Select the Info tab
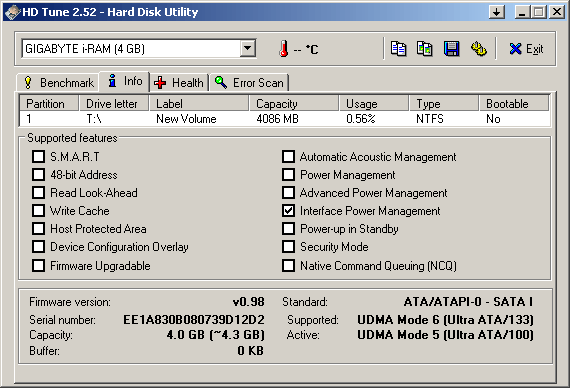570x388 pixels. point(125,81)
